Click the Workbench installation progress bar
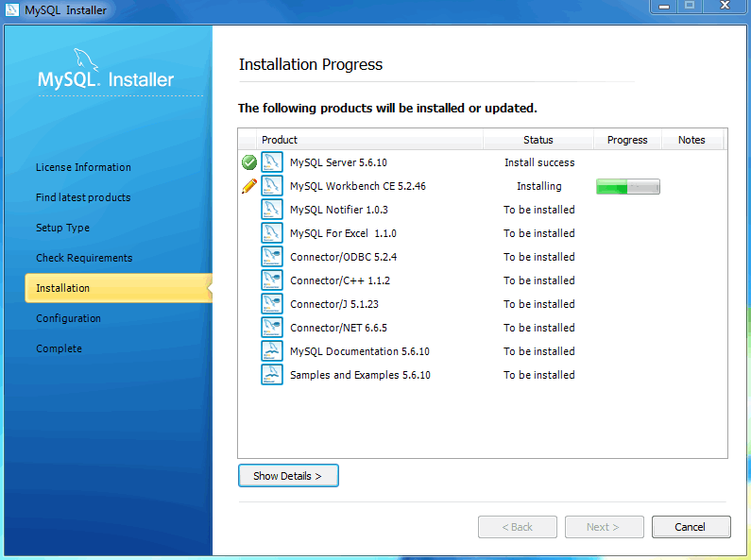The height and width of the screenshot is (560, 751). pos(628,187)
